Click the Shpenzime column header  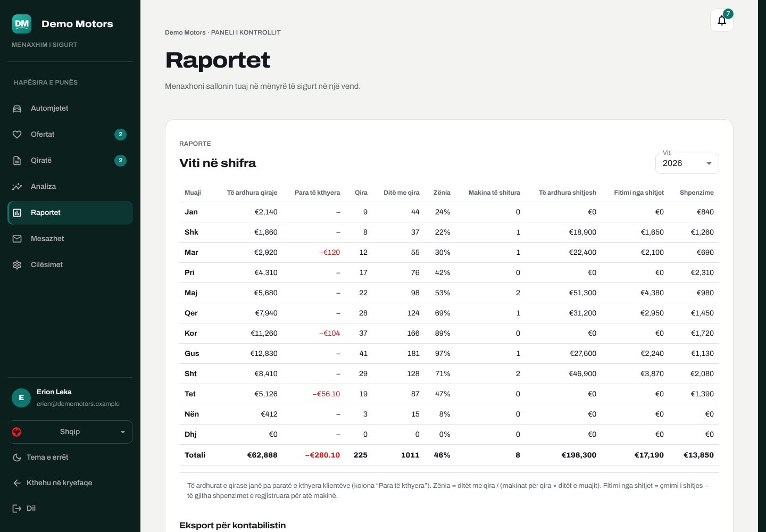coord(697,193)
